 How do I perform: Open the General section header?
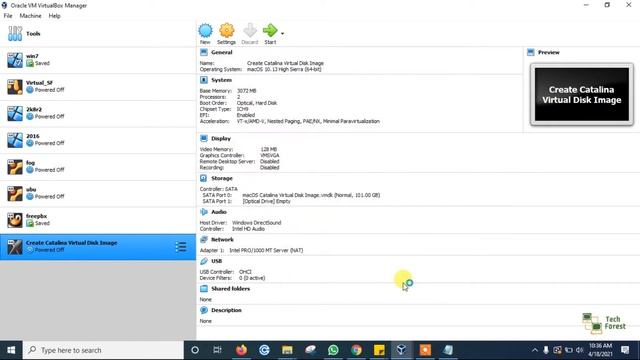(222, 52)
